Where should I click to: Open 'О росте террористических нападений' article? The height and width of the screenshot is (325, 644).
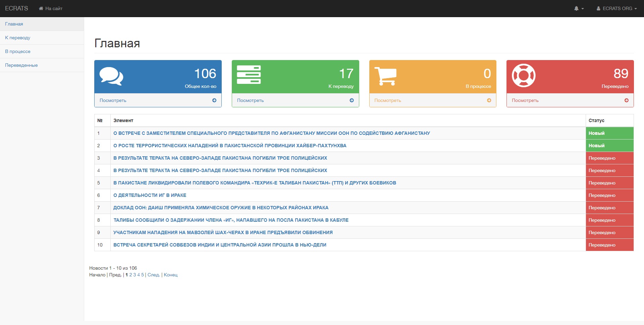pos(230,146)
